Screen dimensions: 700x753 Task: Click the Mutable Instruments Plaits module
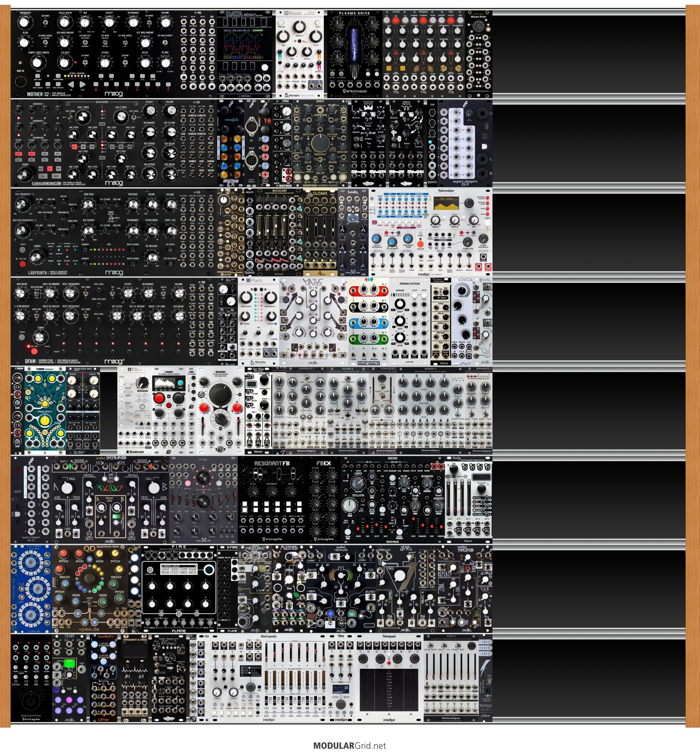(x=258, y=321)
